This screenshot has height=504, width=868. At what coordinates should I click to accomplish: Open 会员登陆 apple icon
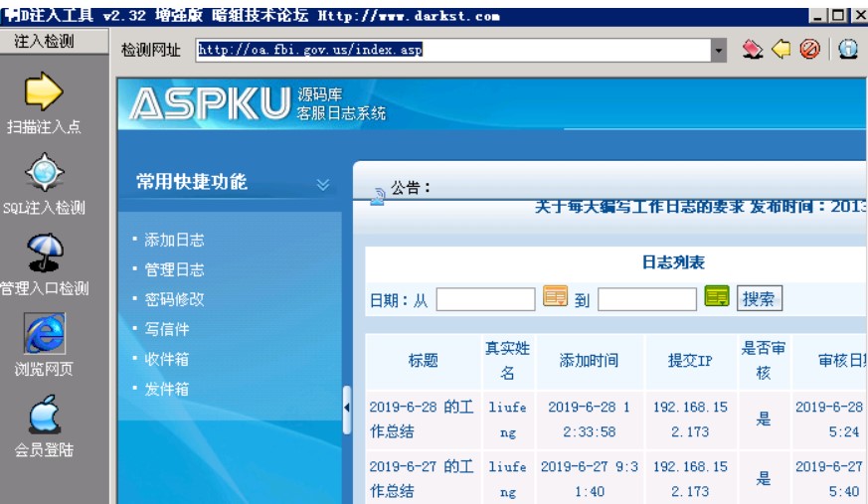45,414
